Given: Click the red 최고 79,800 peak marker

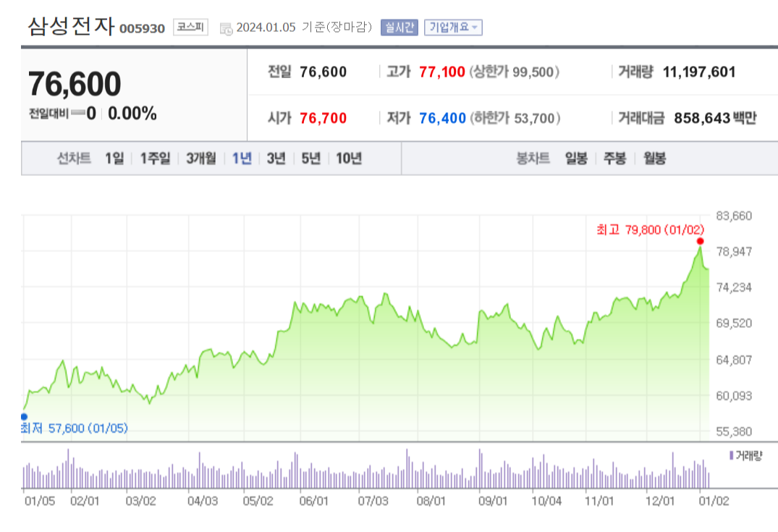Looking at the screenshot, I should click(700, 241).
